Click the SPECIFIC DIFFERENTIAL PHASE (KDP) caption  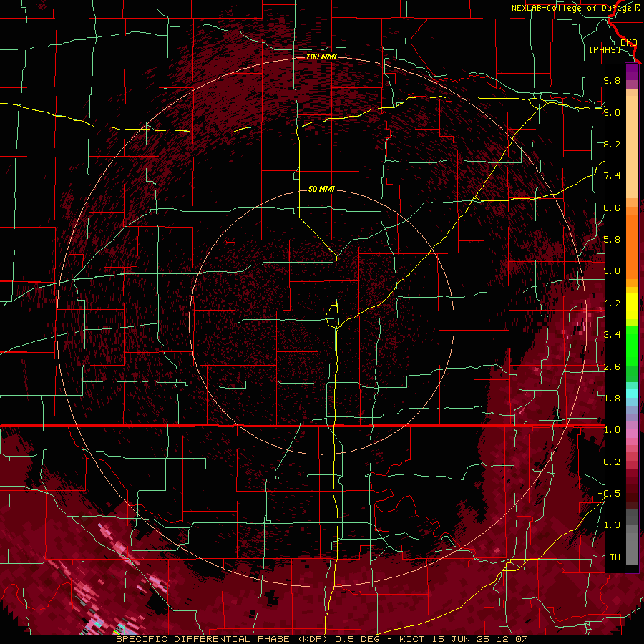(220, 639)
